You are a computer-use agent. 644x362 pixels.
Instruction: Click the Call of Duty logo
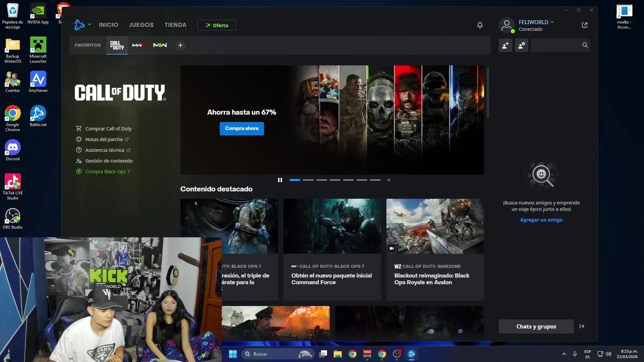pyautogui.click(x=120, y=93)
